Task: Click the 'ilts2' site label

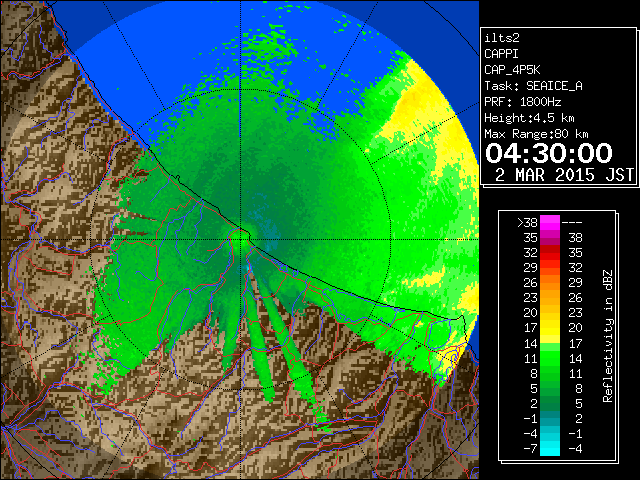Action: click(502, 38)
